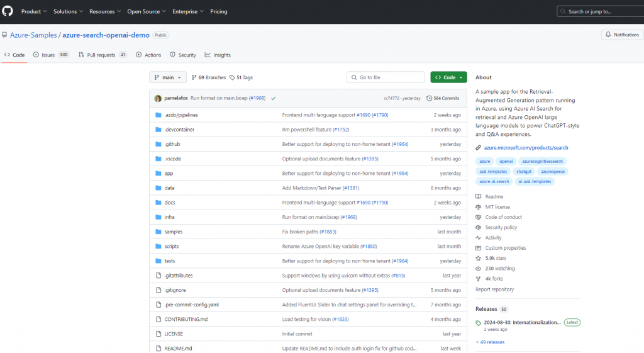The width and height of the screenshot is (644, 353).
Task: Open the .pre-commit-config.yaml file
Action: (x=191, y=305)
